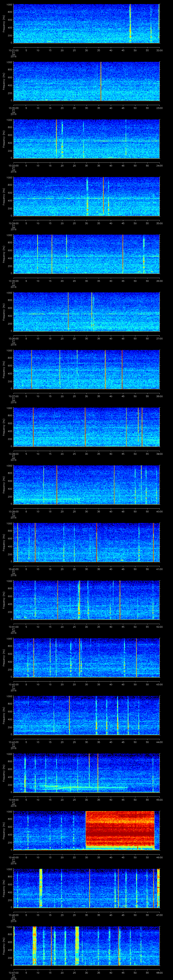The width and height of the screenshot is (173, 980).
Task: Click the red spike near 48 s in 10:31:00 panel
Action: pos(130,24)
